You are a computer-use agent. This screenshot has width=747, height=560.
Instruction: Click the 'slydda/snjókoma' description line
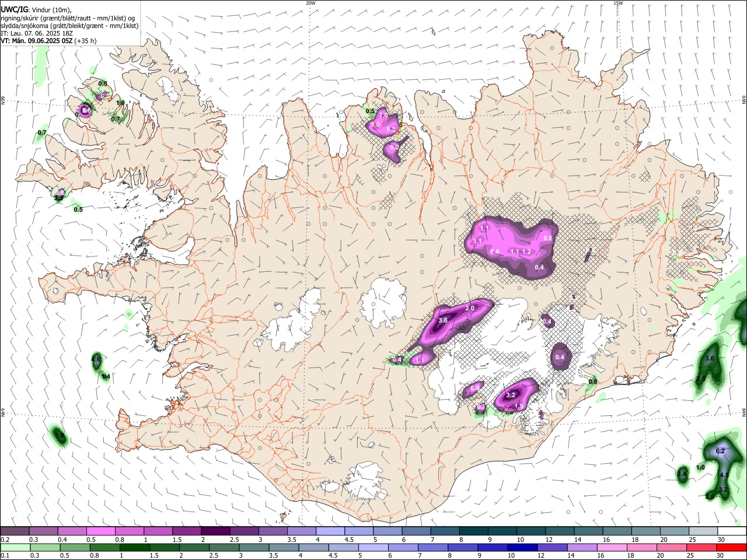point(69,26)
